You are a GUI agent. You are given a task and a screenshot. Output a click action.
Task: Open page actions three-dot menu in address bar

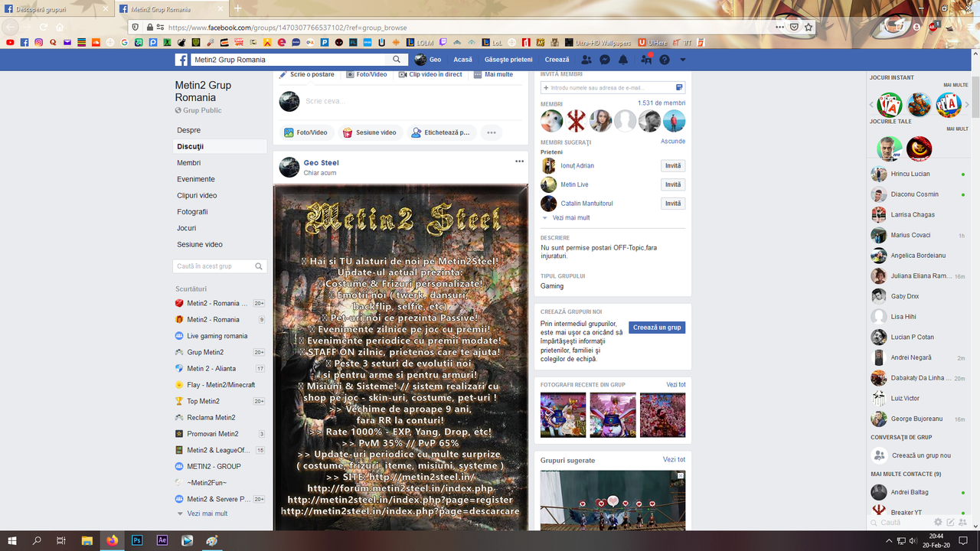tap(779, 27)
